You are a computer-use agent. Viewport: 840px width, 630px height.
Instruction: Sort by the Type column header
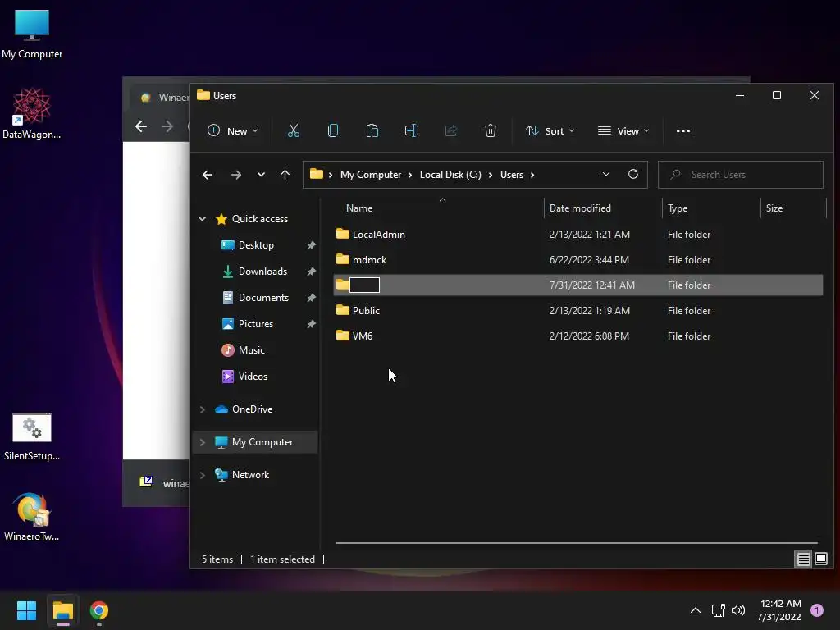(x=677, y=208)
